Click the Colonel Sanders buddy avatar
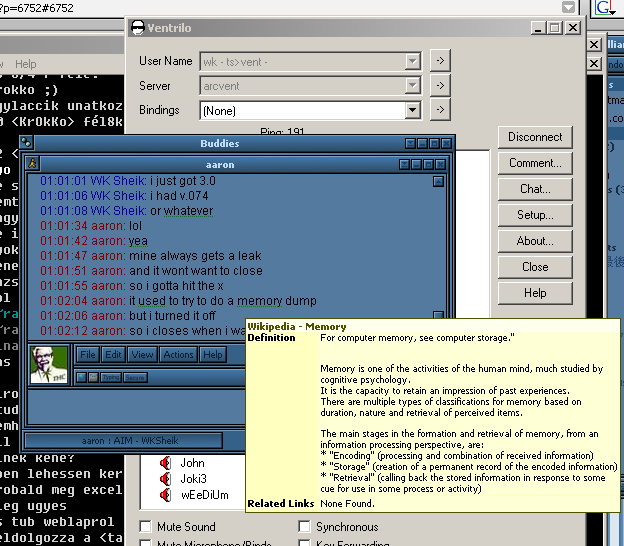The height and width of the screenshot is (546, 624). tap(49, 365)
